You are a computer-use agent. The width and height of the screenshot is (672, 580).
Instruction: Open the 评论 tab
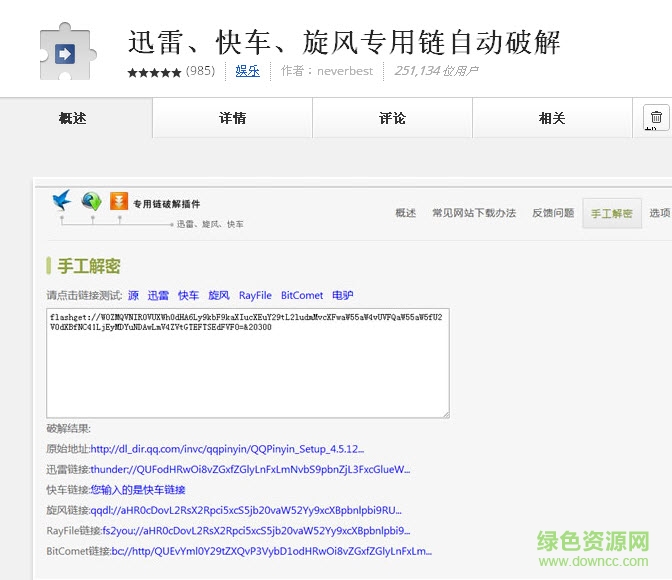tap(392, 118)
